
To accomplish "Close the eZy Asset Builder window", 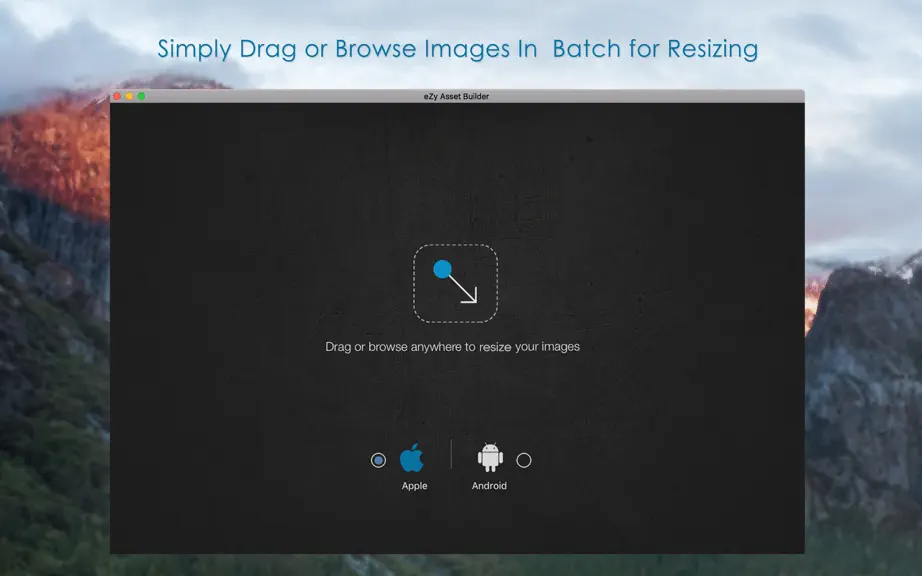I will click(x=117, y=96).
